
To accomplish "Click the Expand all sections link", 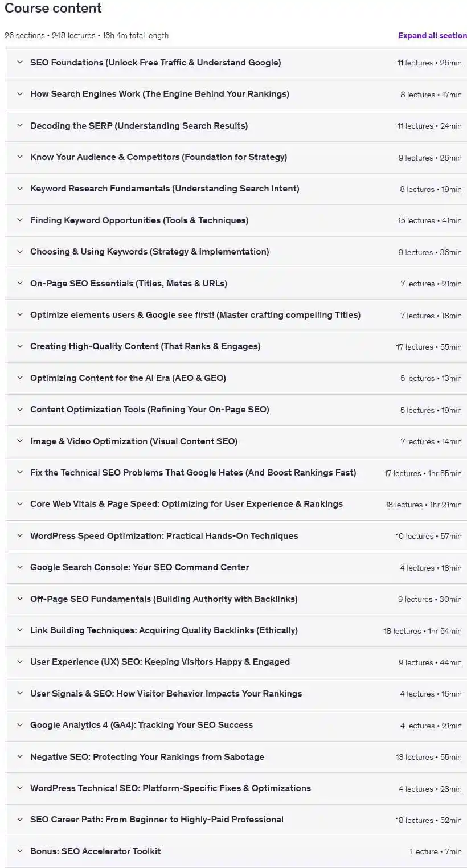I will [x=432, y=35].
